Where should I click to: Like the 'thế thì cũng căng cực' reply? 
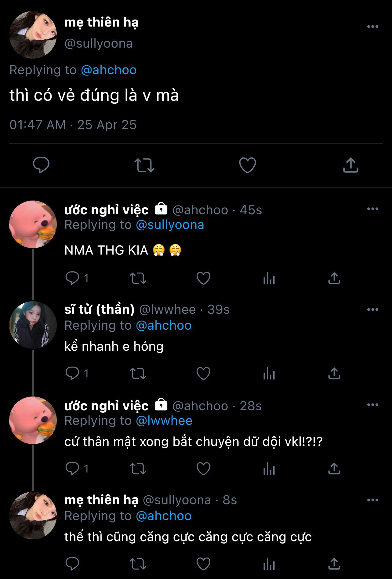coord(203,564)
